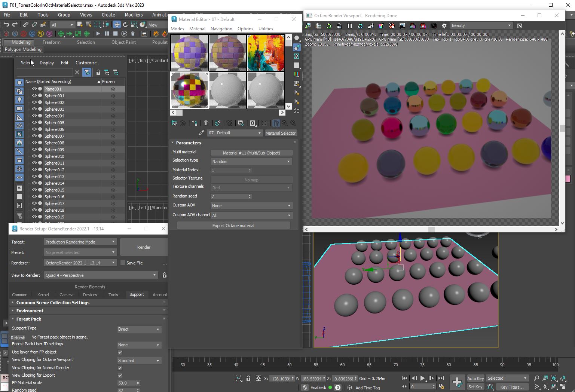
Task: Activate the Select and Move tool
Action: point(117,25)
